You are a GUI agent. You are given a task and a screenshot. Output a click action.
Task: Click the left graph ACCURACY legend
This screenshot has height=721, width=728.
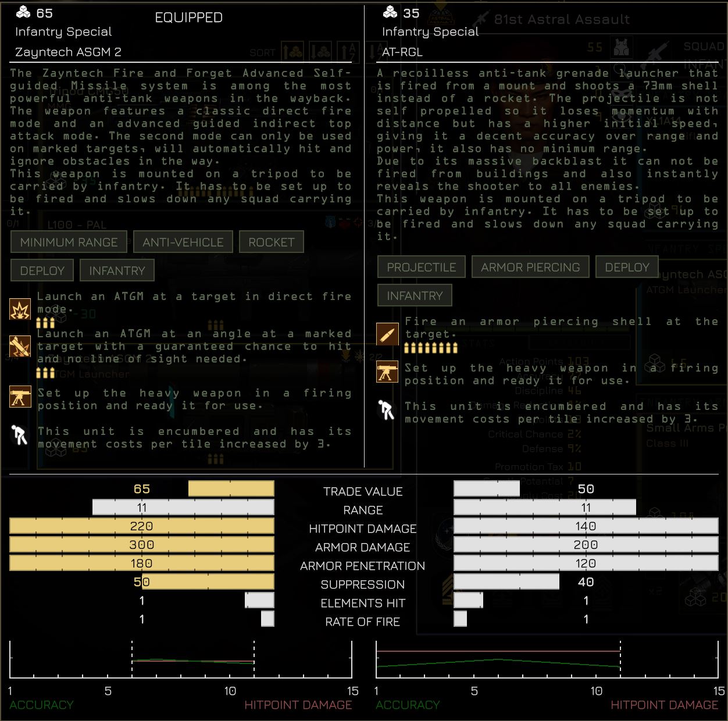pyautogui.click(x=41, y=705)
